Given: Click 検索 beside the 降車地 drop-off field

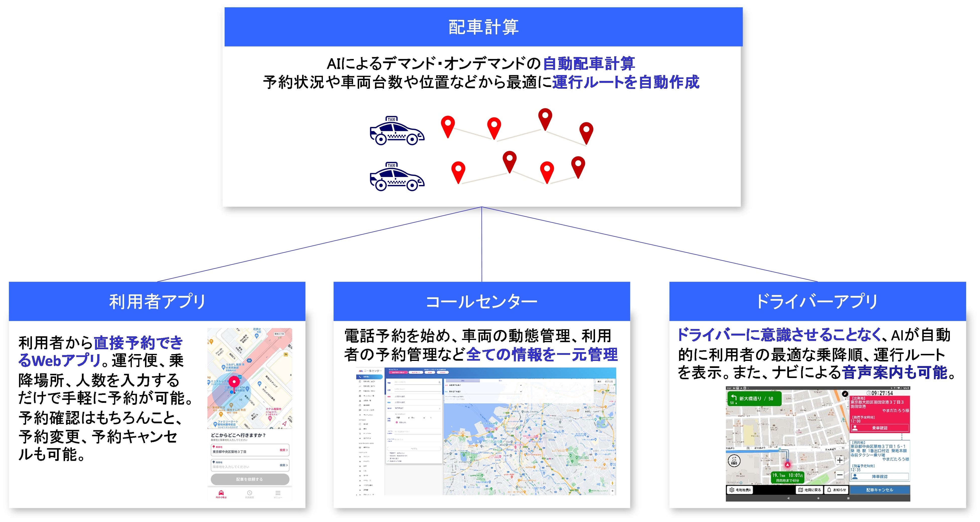Looking at the screenshot, I should pyautogui.click(x=283, y=465).
